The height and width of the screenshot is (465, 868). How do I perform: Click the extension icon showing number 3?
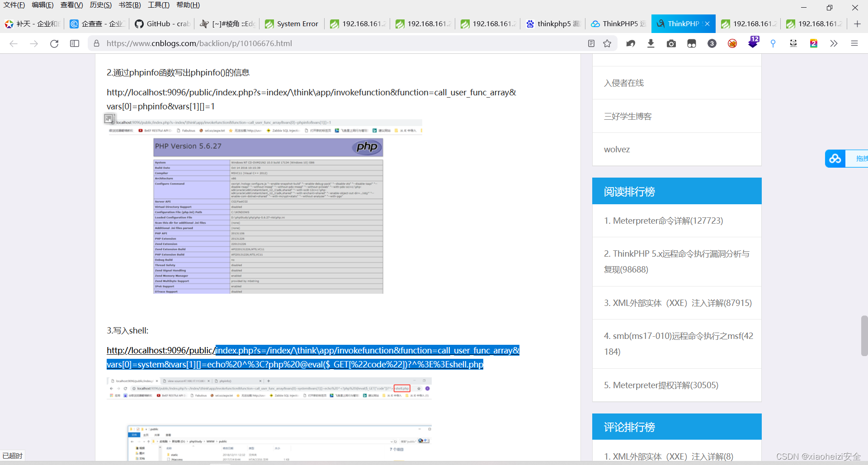click(x=712, y=43)
